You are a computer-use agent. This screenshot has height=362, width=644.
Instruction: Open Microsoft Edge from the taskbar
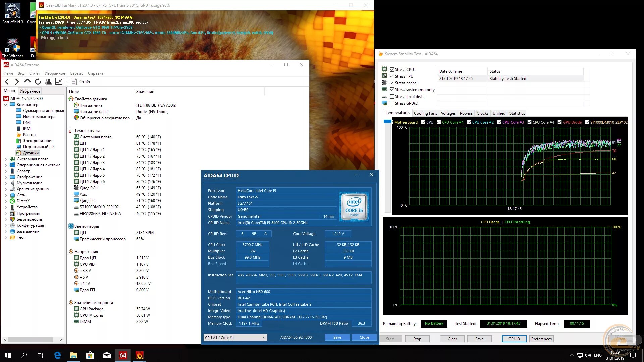point(57,355)
